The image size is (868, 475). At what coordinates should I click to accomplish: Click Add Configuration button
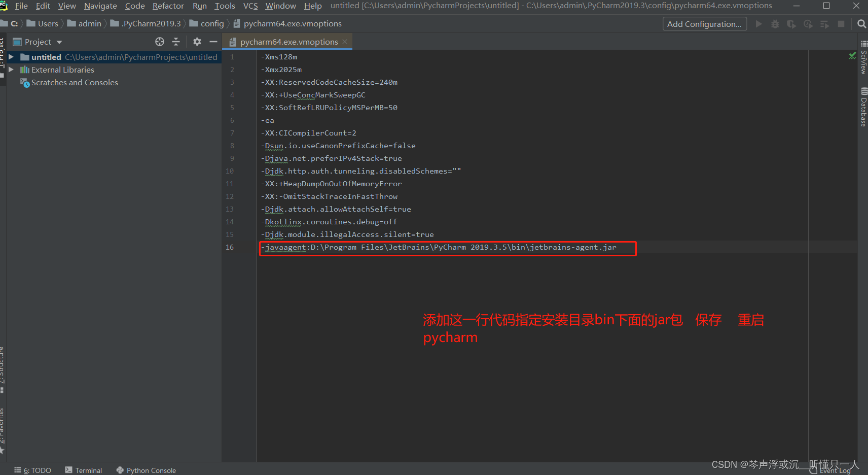click(x=704, y=24)
